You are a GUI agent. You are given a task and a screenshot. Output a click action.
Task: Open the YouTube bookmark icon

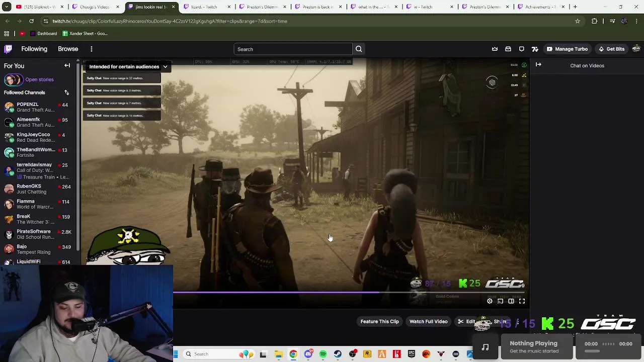point(22,34)
